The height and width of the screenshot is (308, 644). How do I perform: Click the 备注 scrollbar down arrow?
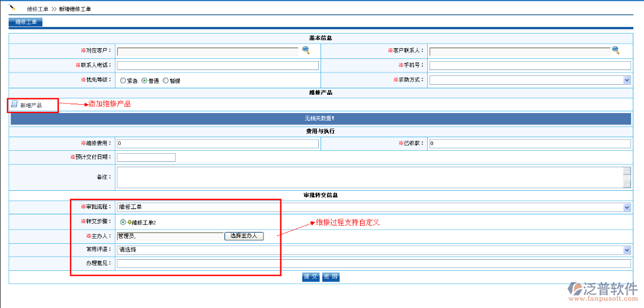627,184
